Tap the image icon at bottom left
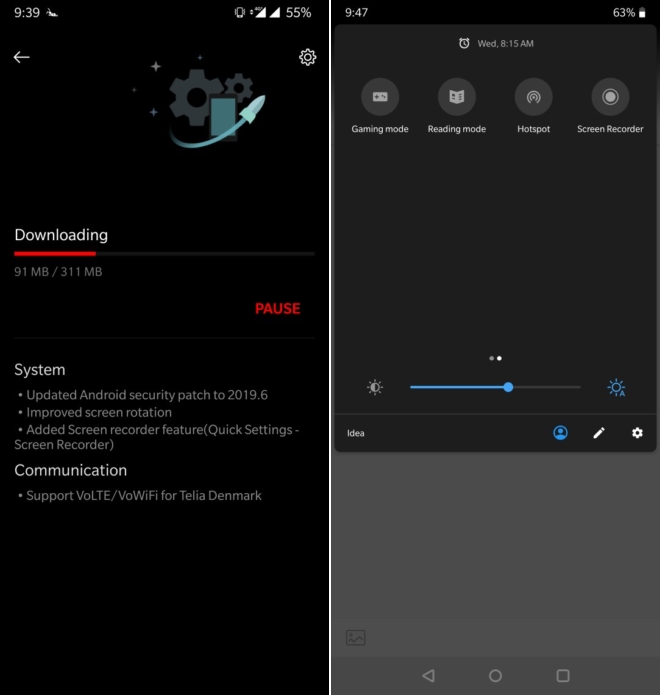 [x=355, y=637]
